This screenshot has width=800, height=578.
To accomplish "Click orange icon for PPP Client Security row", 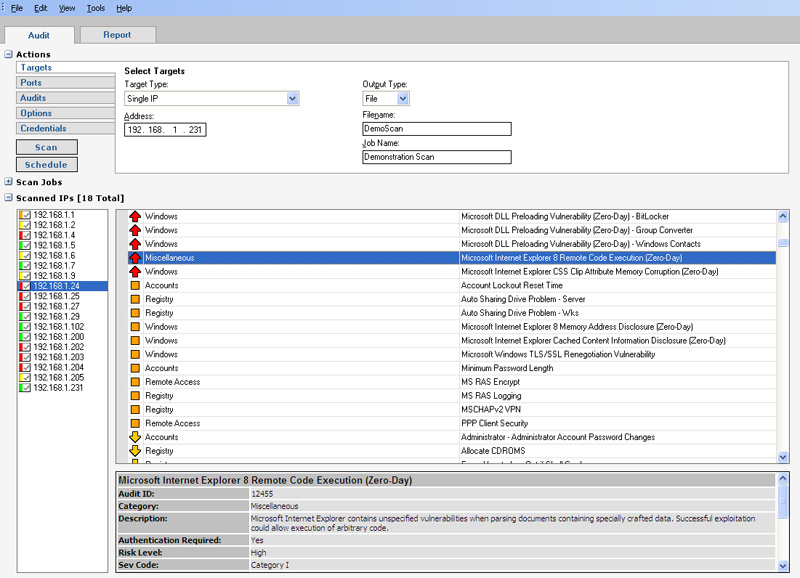I will point(135,423).
